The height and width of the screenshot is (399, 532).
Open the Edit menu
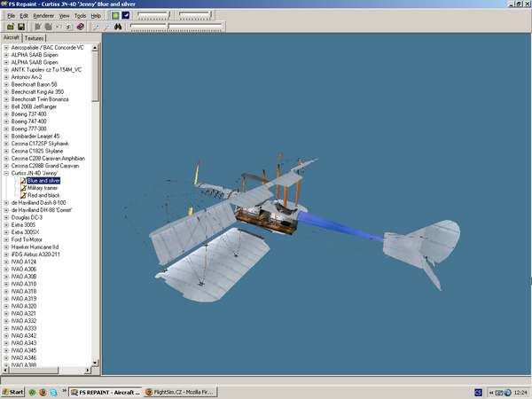pyautogui.click(x=24, y=16)
